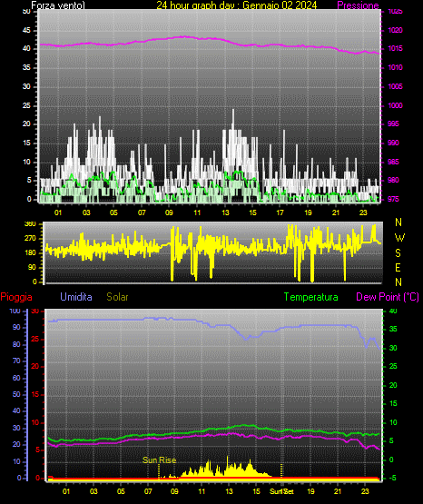
Task: Click blue humidity axis value 50
Action: (x=16, y=394)
